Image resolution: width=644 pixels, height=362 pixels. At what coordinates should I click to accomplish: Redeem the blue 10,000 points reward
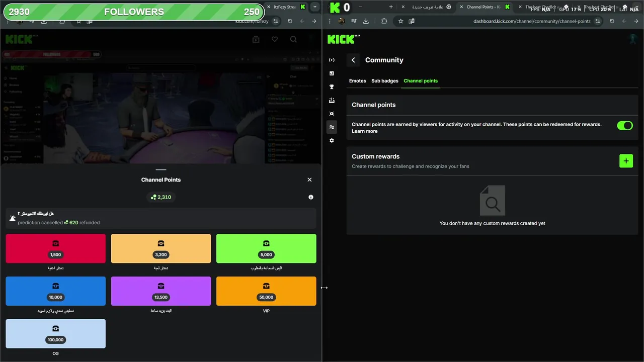pos(55,291)
